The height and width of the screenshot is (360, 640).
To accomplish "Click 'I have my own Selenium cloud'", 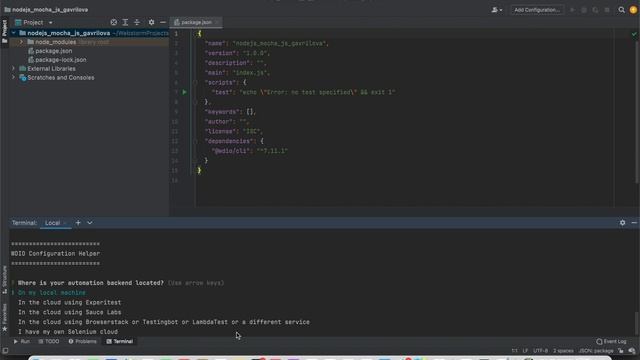I will coord(68,332).
